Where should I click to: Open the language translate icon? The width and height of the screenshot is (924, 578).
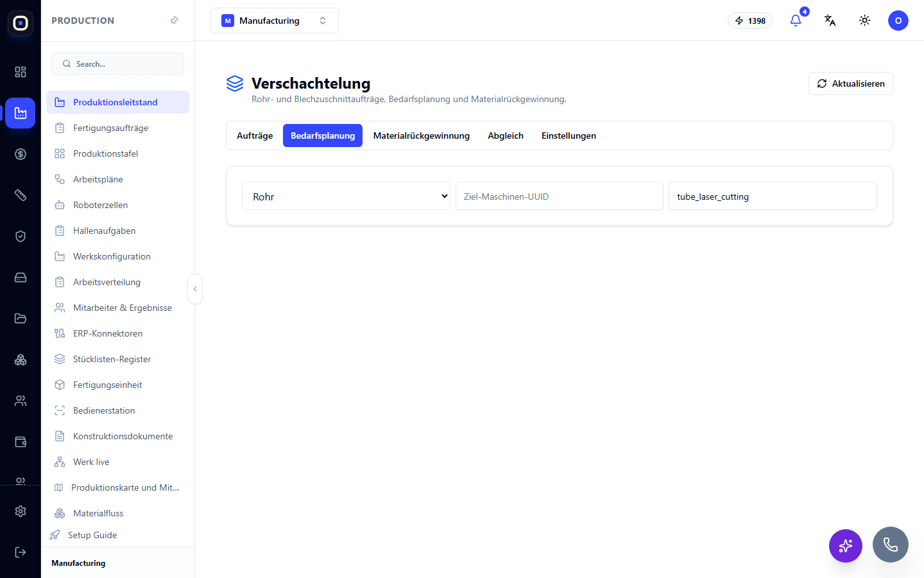tap(830, 21)
